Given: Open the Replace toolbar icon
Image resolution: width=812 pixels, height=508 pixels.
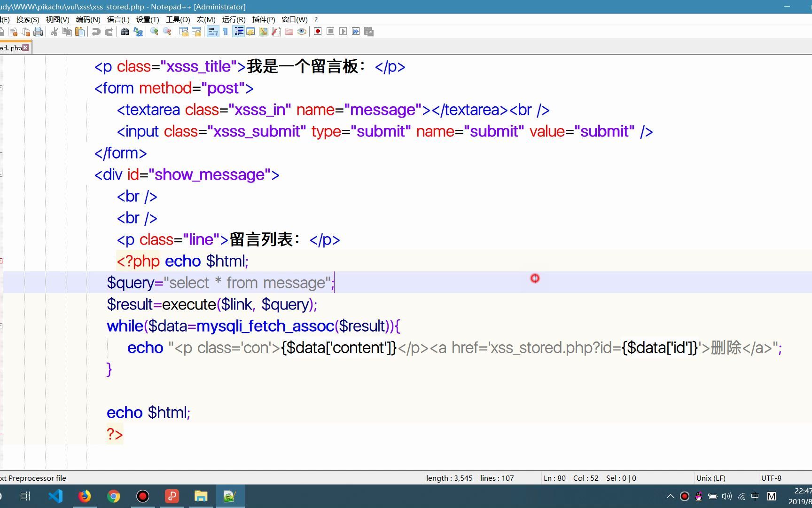Looking at the screenshot, I should pyautogui.click(x=138, y=32).
